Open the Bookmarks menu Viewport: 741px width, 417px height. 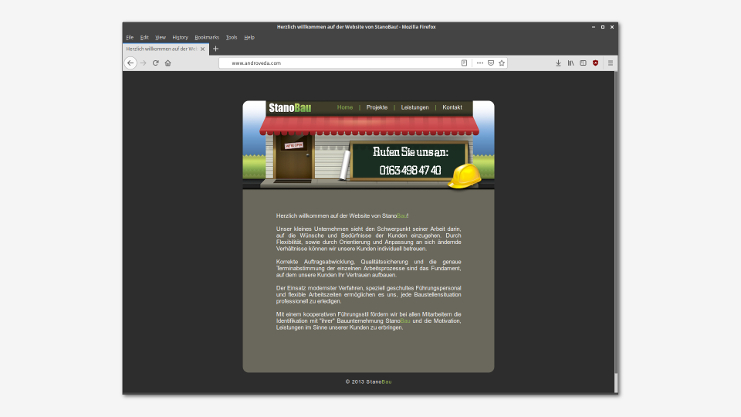pyautogui.click(x=207, y=37)
